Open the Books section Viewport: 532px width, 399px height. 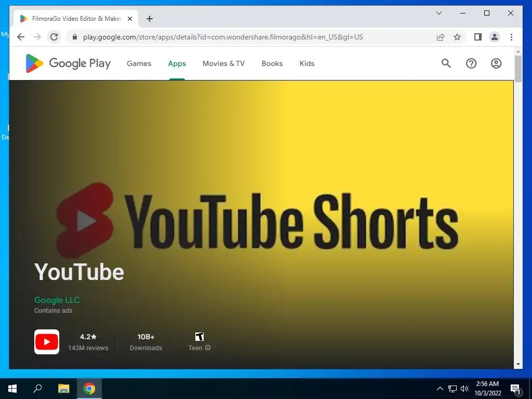click(x=272, y=63)
